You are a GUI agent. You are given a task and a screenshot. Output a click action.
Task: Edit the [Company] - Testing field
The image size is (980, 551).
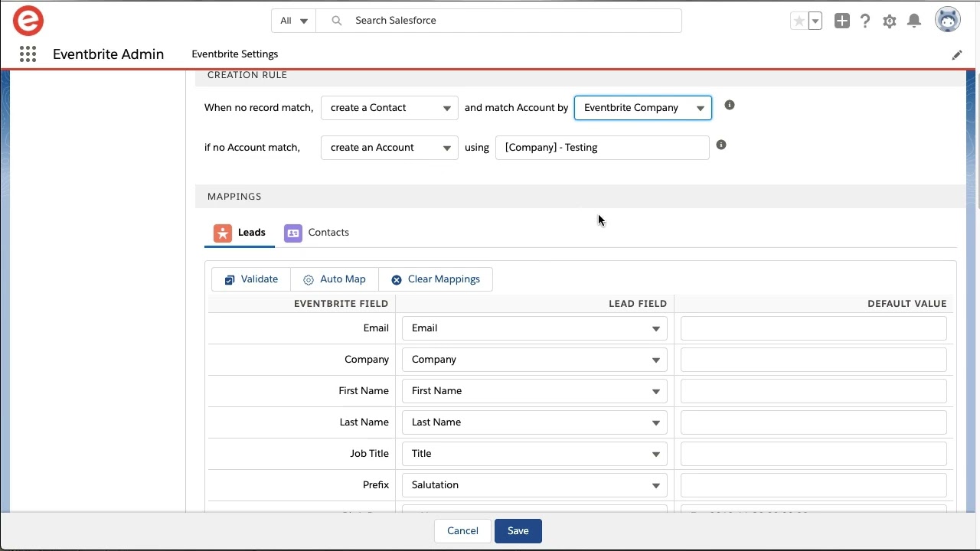(603, 148)
